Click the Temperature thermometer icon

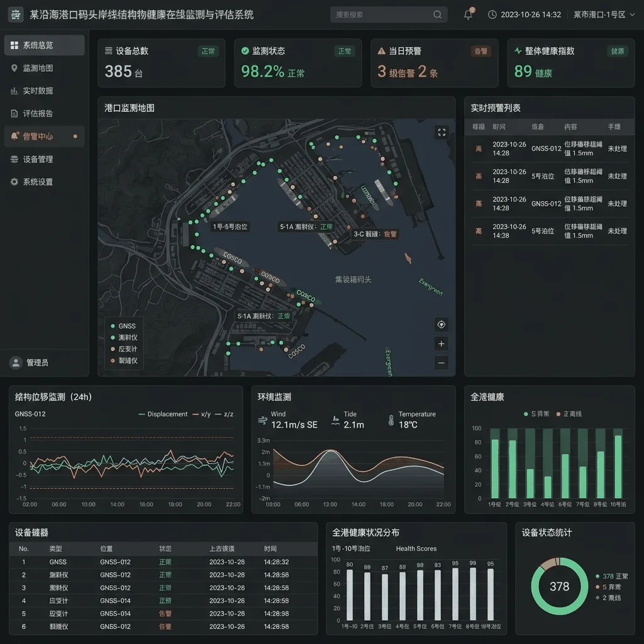tap(391, 420)
